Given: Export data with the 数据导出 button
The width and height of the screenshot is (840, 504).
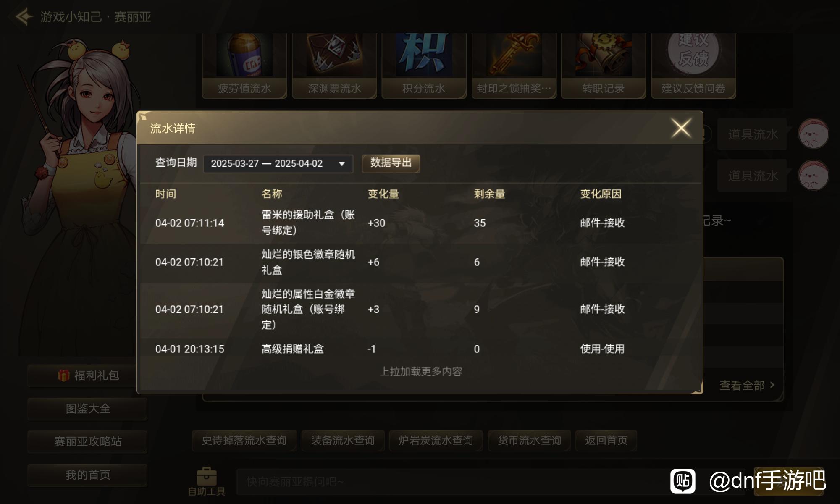Looking at the screenshot, I should 391,163.
